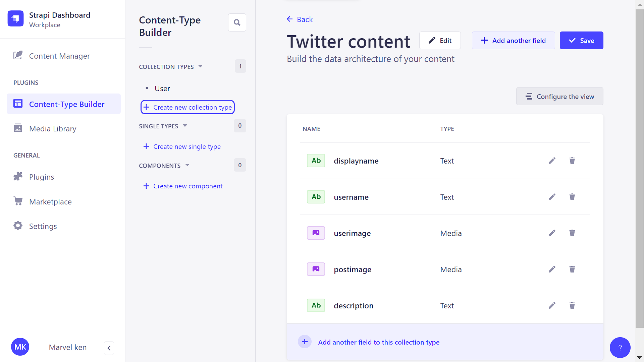Edit the postimage field
Viewport: 644px width, 362px height.
[x=552, y=269]
